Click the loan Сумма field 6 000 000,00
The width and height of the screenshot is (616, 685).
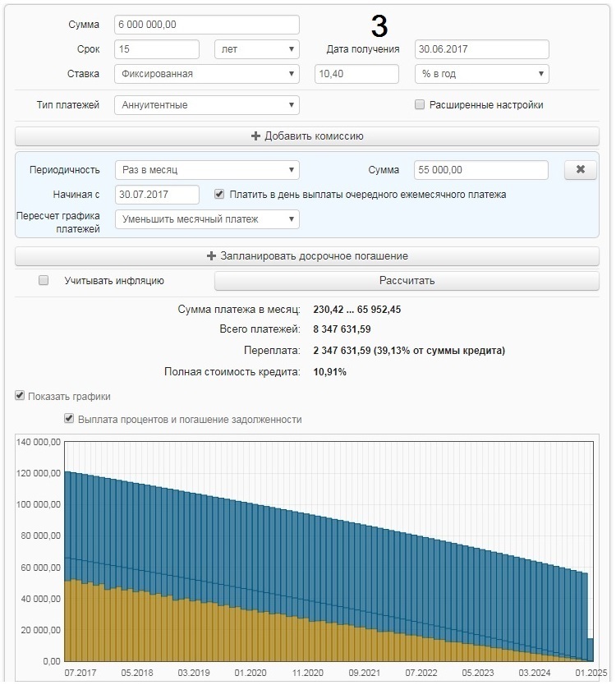click(206, 25)
